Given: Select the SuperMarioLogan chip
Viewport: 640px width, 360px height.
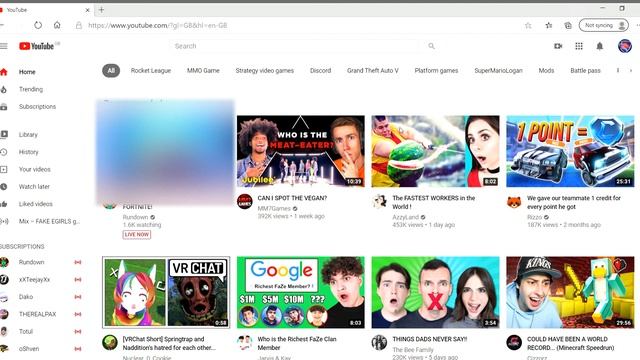Looking at the screenshot, I should [x=498, y=71].
